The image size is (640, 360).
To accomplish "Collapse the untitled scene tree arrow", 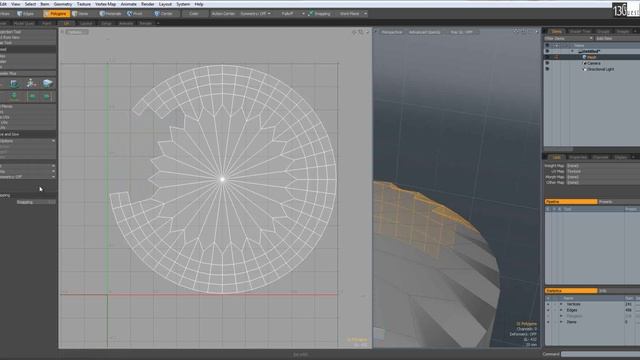I will [572, 51].
